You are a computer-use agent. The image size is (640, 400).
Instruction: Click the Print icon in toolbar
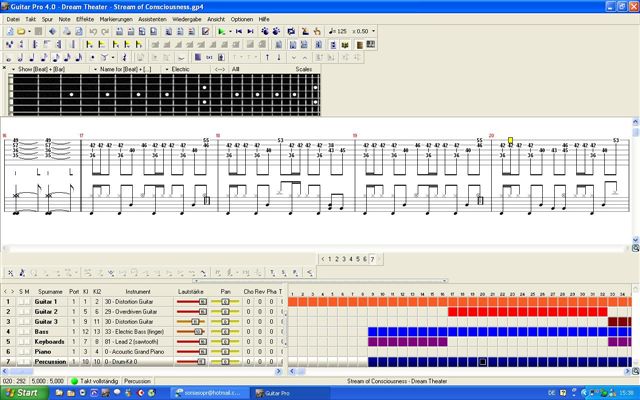(x=67, y=31)
